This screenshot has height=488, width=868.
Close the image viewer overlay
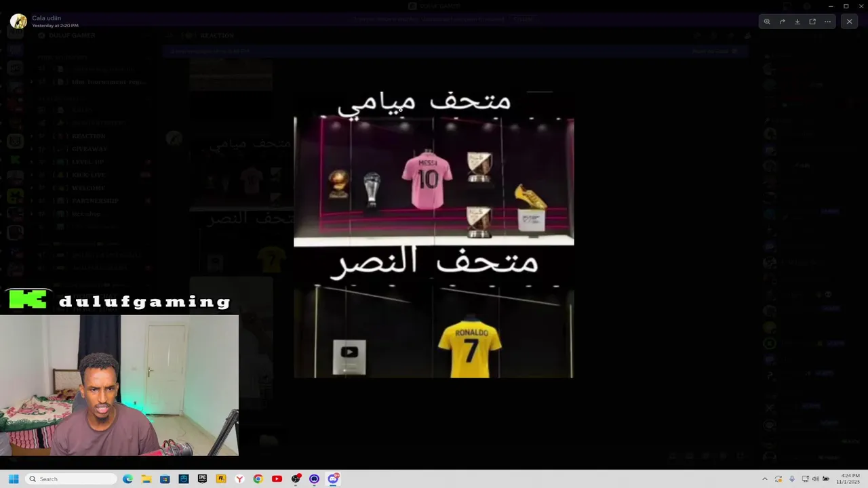pos(849,22)
